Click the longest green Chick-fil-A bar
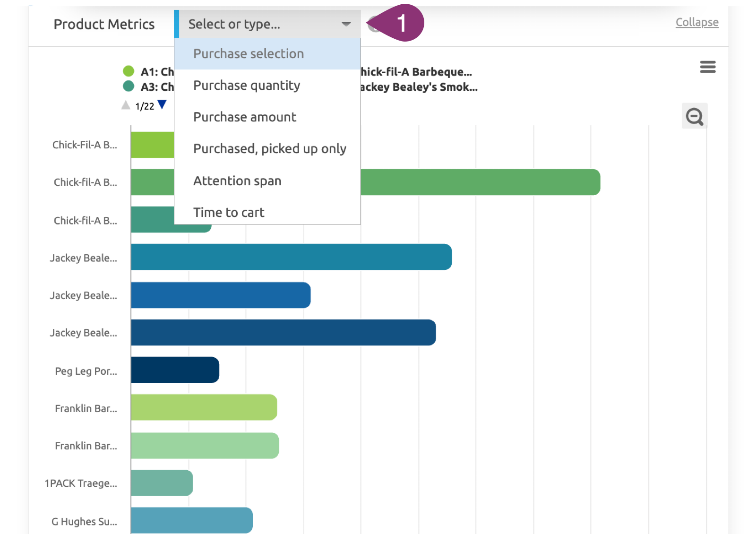Screen dimensions: 756x534 480,182
